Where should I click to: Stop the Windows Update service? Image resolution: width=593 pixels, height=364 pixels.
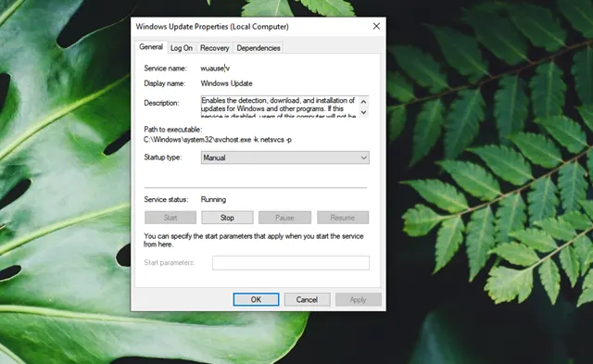click(x=227, y=218)
